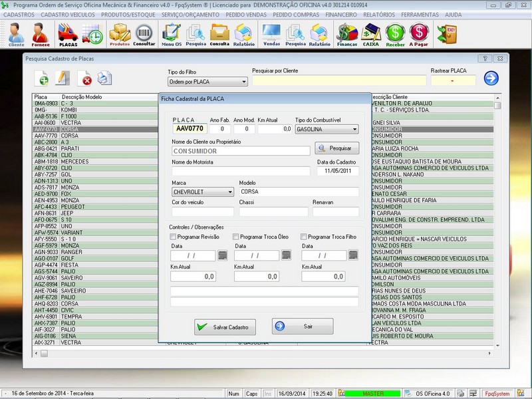Open the FINANCEIRO menu
Image resolution: width=532 pixels, height=399 pixels.
[x=341, y=15]
